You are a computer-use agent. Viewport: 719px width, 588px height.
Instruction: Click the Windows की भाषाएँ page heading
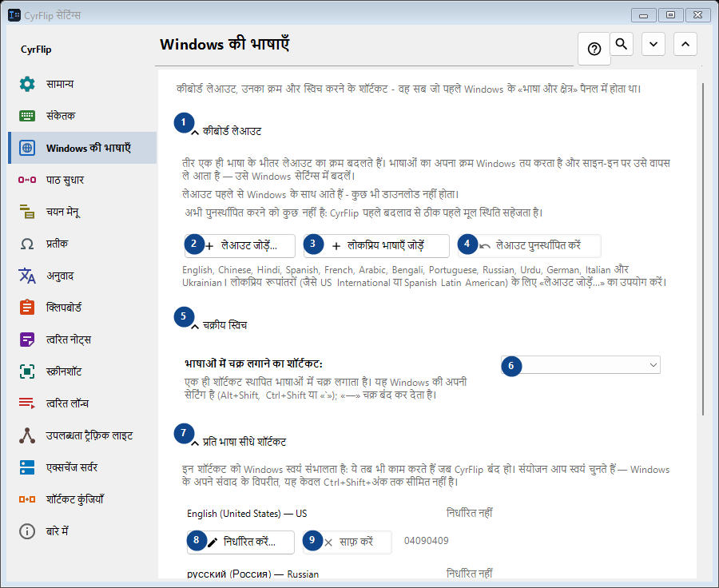coord(224,44)
